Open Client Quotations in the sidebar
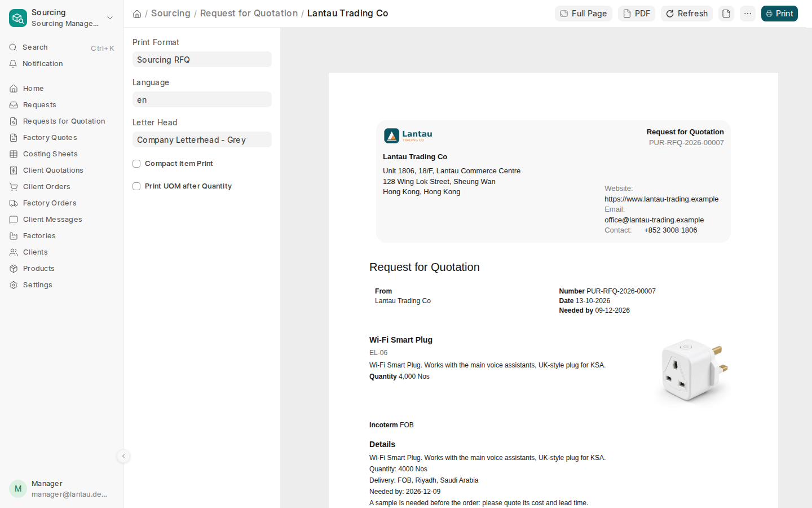 click(x=61, y=170)
